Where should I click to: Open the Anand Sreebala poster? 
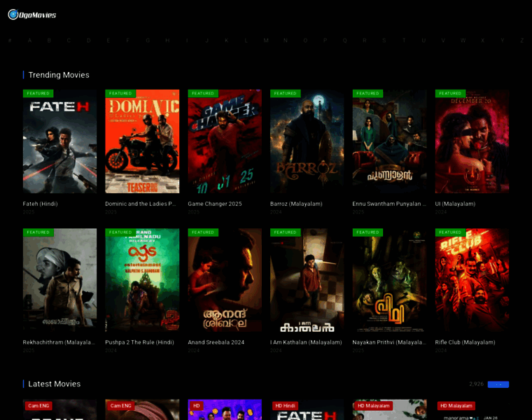click(x=225, y=280)
